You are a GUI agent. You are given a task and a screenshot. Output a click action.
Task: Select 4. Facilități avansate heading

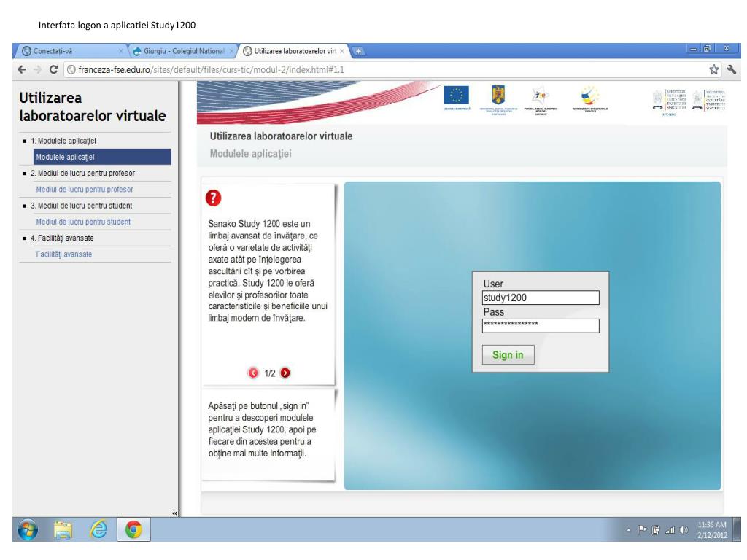click(62, 238)
